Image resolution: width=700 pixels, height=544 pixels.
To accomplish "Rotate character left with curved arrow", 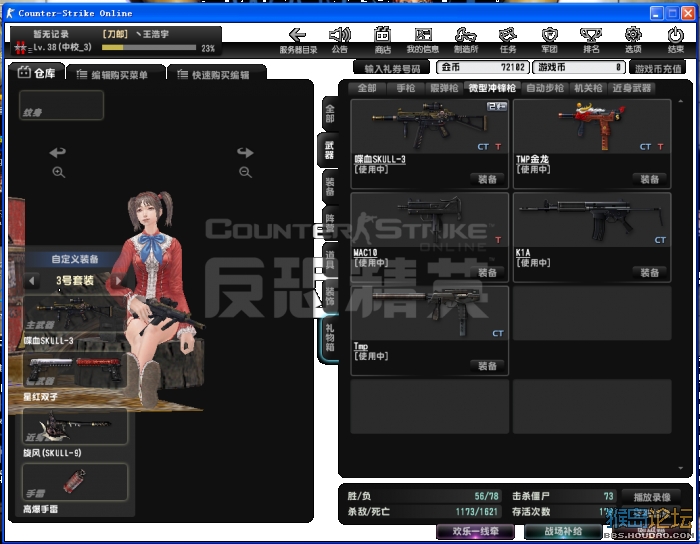I will point(58,153).
